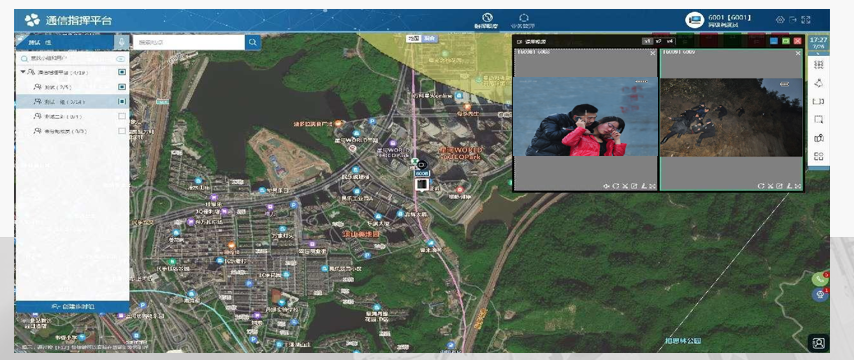Viewport: 854px width, 360px height.
Task: Close the left video feed tile
Action: click(653, 53)
